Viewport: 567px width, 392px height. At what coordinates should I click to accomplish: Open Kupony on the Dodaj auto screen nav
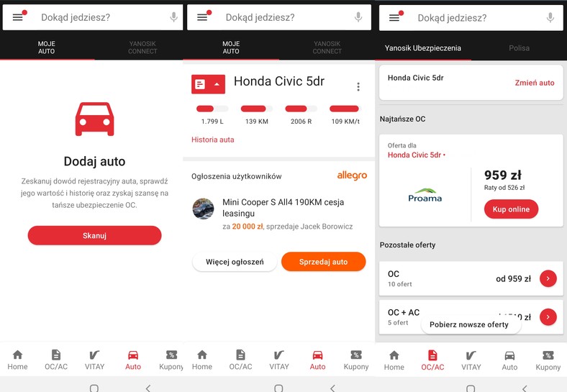point(171,360)
